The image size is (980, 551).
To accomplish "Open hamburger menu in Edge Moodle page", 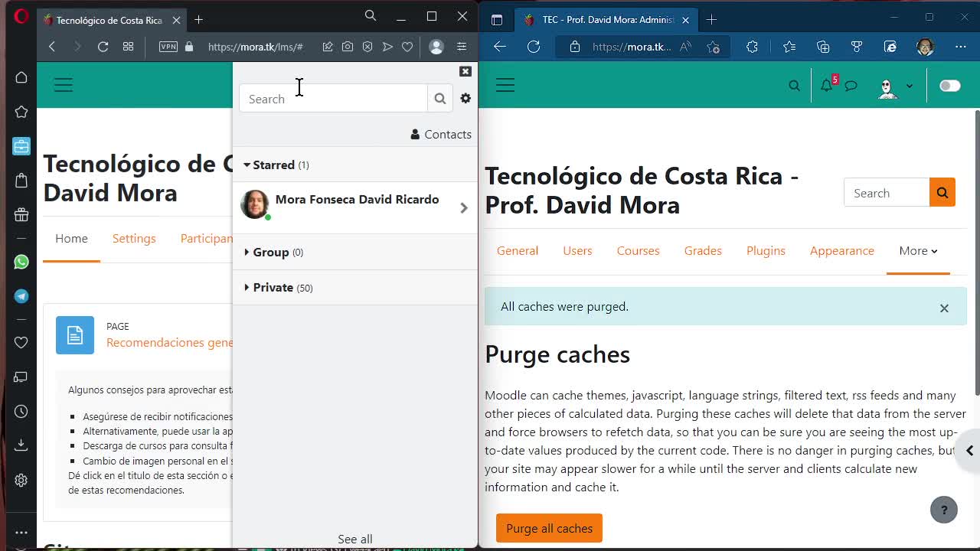I will pyautogui.click(x=505, y=85).
